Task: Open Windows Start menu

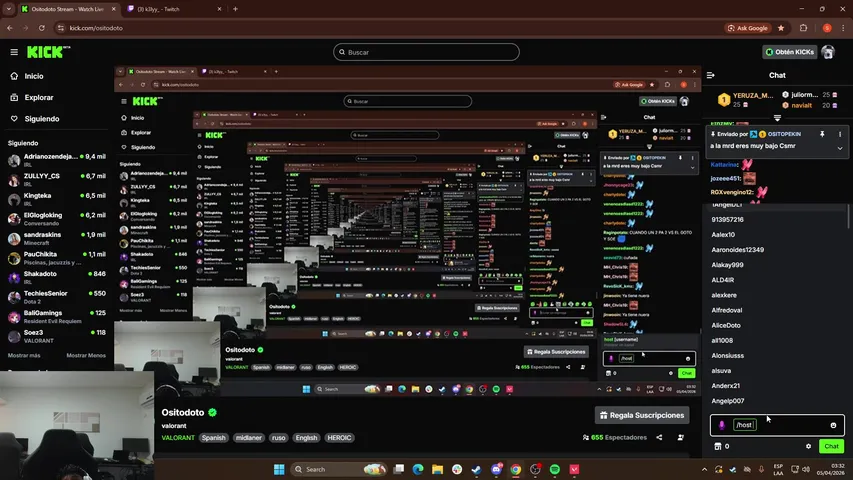Action: pos(279,469)
